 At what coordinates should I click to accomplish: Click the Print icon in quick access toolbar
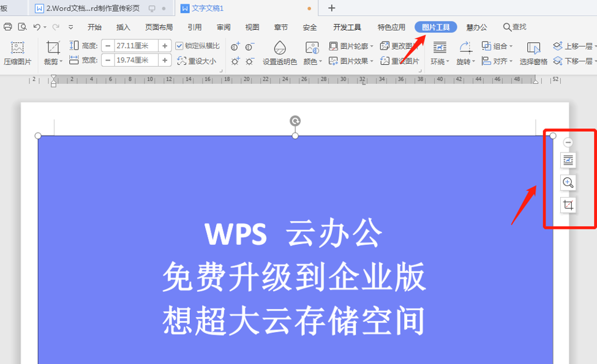pyautogui.click(x=7, y=27)
